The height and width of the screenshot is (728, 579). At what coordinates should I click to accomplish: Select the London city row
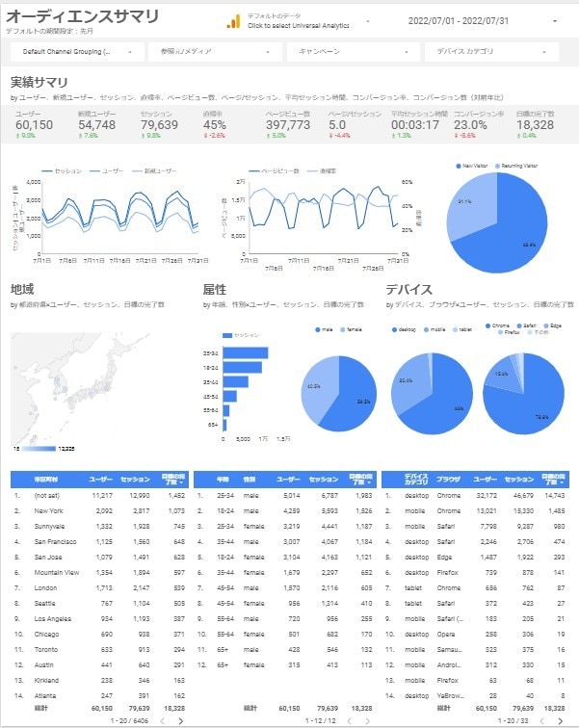click(100, 587)
